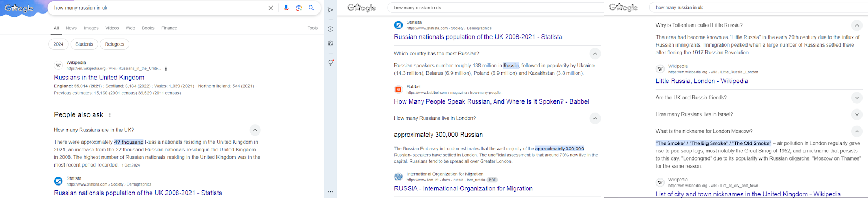This screenshot has width=868, height=198.
Task: Open 'List of city and town nicknames' link
Action: [x=748, y=194]
